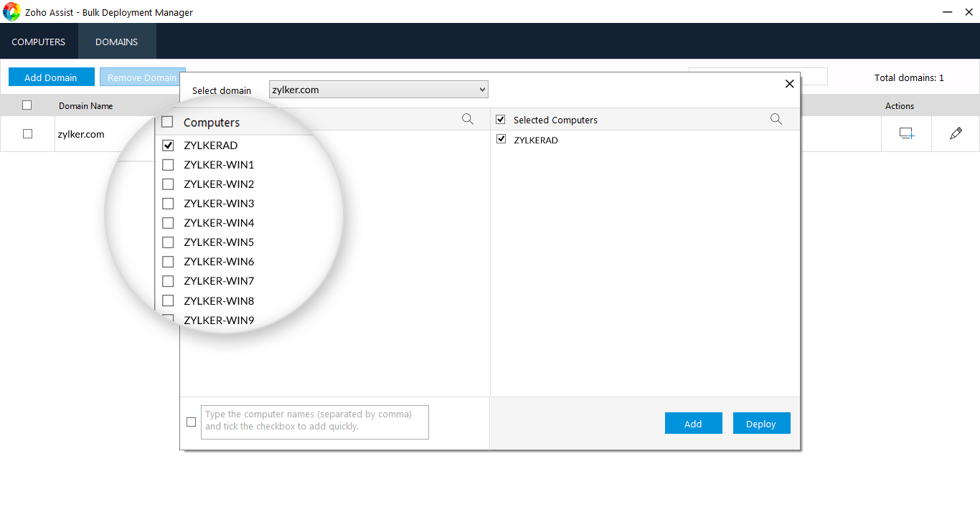Switch to the COMPUTERS tab

click(x=39, y=42)
